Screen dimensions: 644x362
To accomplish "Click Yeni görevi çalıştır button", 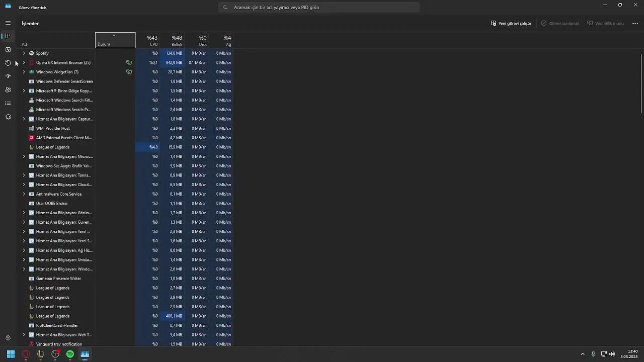I will pyautogui.click(x=511, y=24).
